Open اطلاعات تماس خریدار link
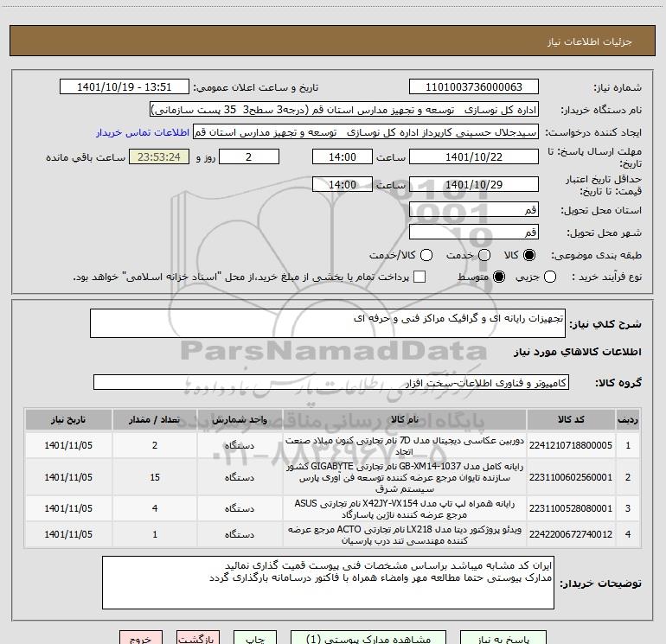666x644 pixels. (143, 132)
